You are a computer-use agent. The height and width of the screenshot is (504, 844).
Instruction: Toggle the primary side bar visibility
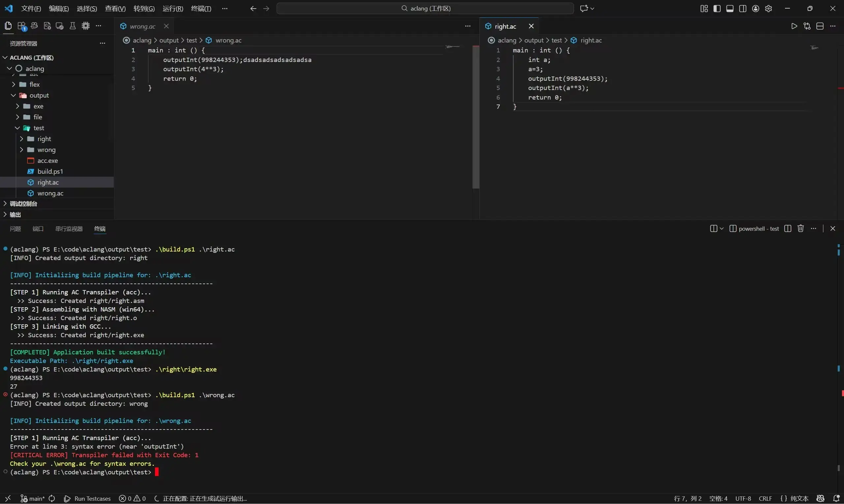[x=717, y=9]
